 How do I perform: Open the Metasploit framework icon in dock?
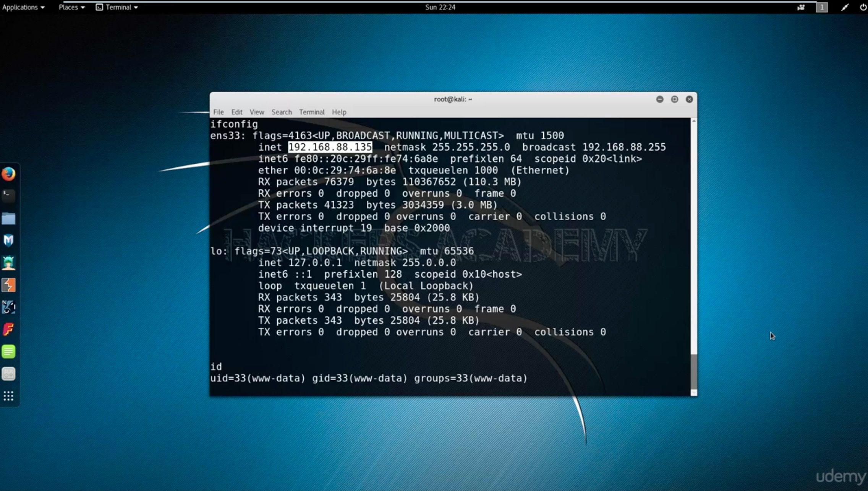[x=8, y=240]
